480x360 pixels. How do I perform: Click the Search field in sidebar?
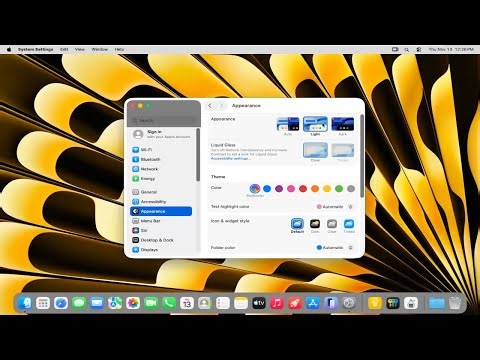163,120
